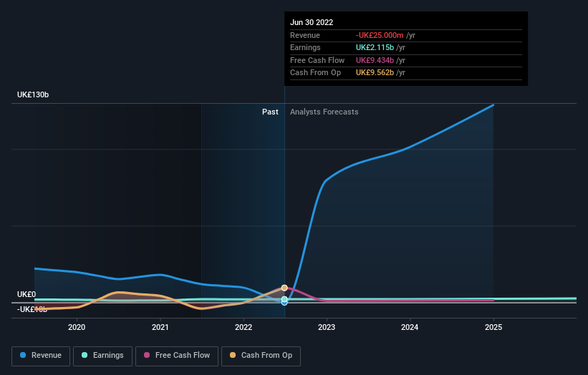Select the teal Earnings data point marker
This screenshot has width=588, height=375.
[284, 299]
